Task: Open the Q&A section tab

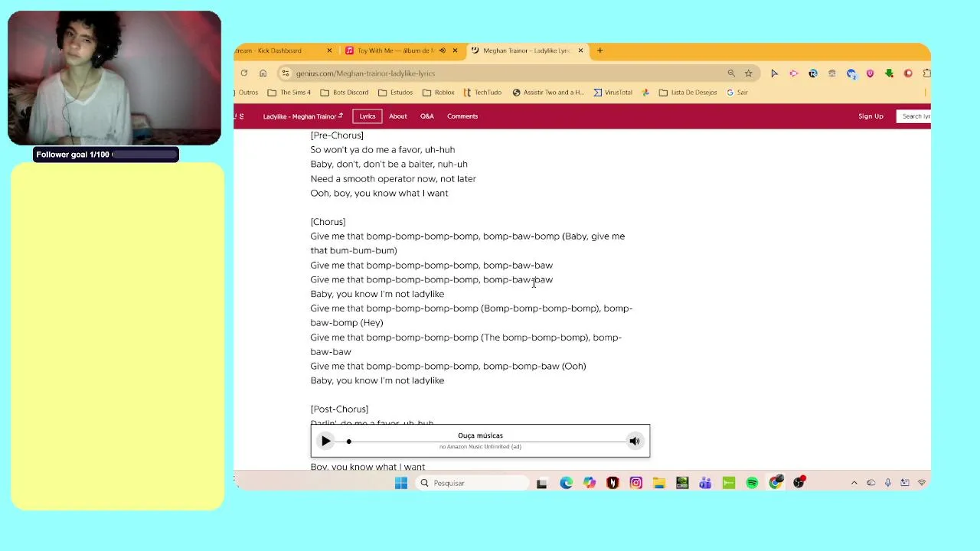Action: [x=426, y=116]
